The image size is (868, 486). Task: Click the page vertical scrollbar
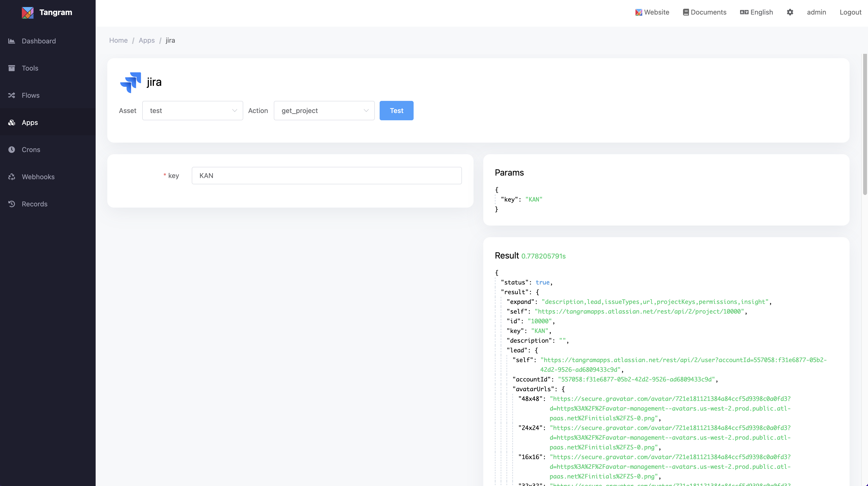click(x=865, y=124)
